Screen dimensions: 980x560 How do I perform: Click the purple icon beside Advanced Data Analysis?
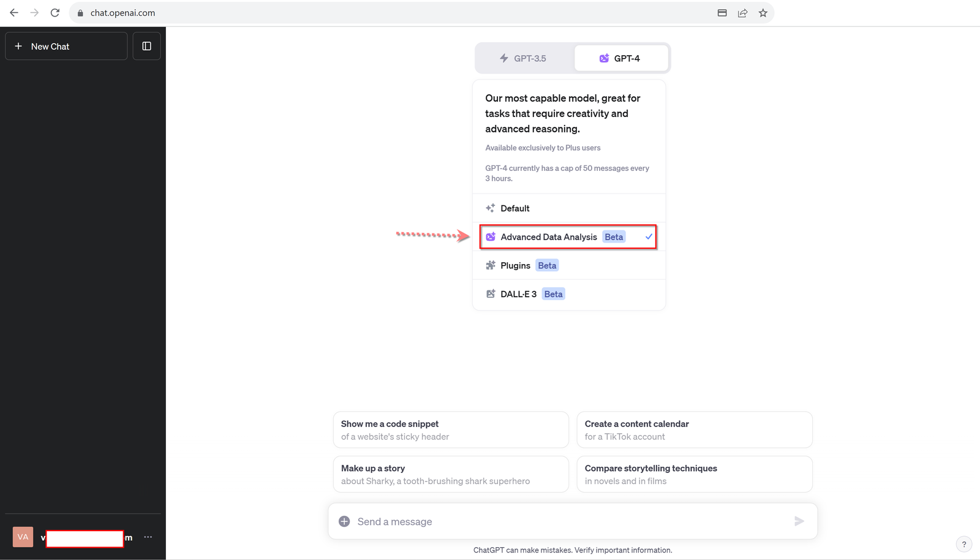[491, 237]
